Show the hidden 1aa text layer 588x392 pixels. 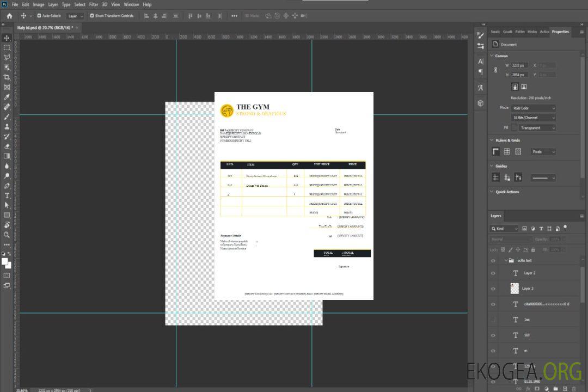coord(493,320)
